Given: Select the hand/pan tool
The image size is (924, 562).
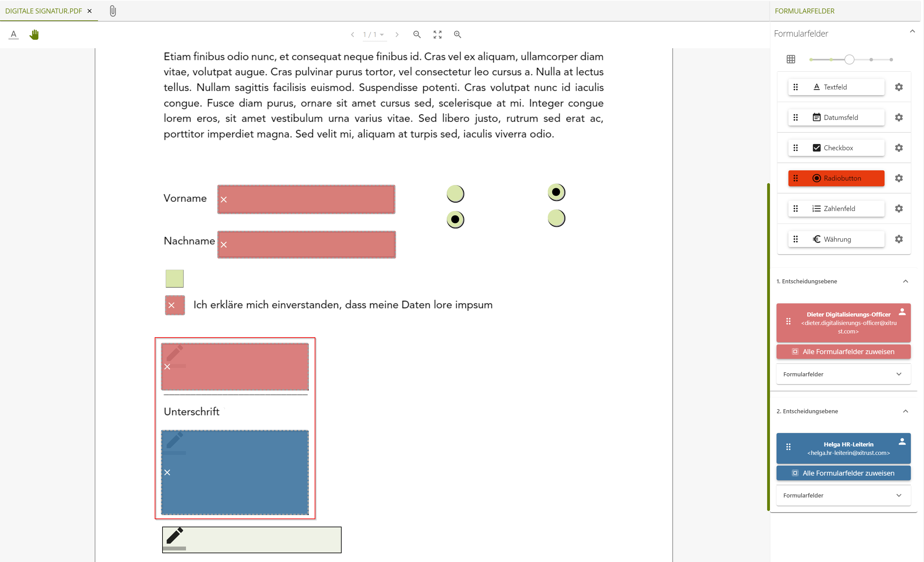Looking at the screenshot, I should (x=34, y=34).
